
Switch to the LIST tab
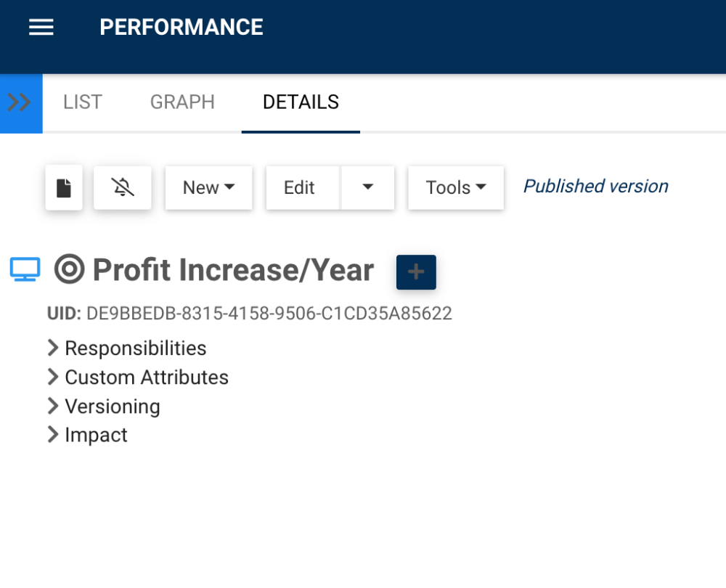pyautogui.click(x=83, y=102)
